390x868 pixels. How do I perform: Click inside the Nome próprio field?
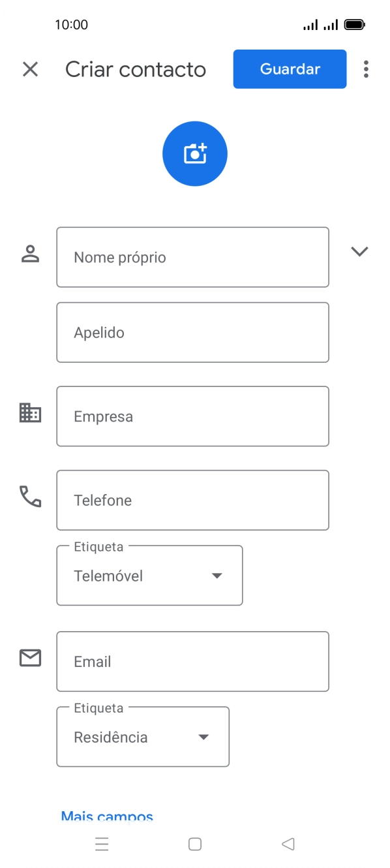tap(192, 257)
